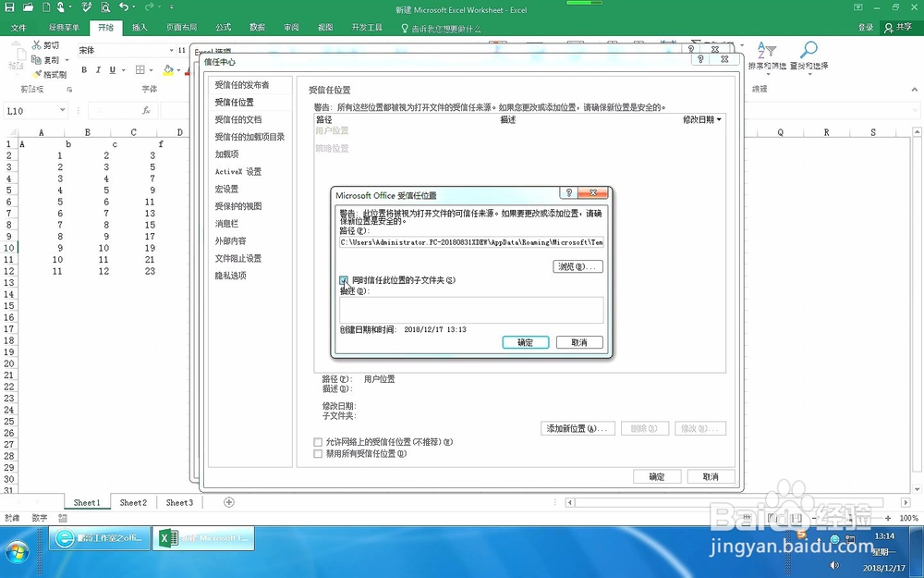Add a new sheet with plus icon
This screenshot has height=578, width=924.
(x=228, y=502)
